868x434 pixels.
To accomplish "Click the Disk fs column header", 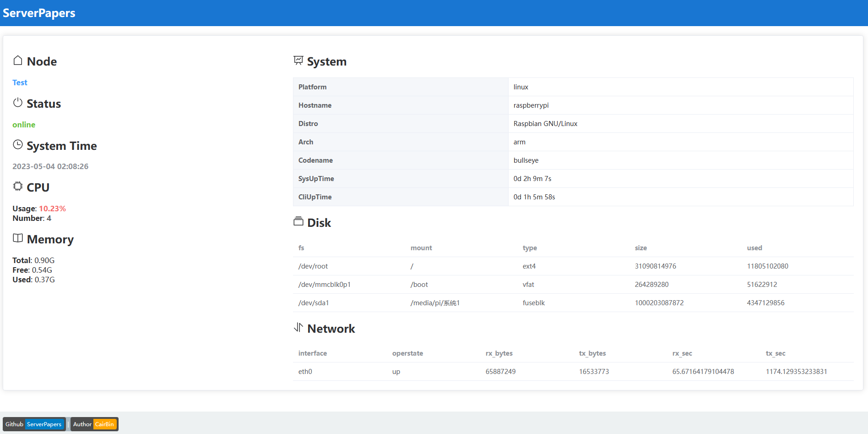I will [x=301, y=248].
